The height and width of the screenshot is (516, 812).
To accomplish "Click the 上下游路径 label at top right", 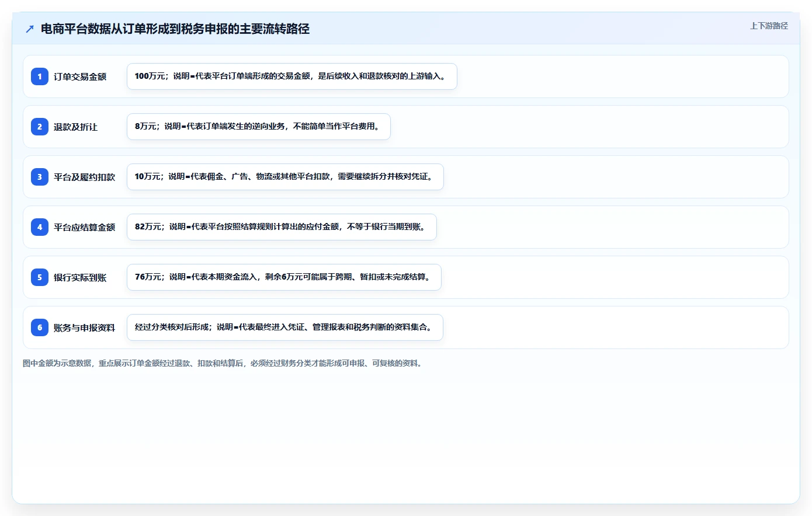I will (x=769, y=26).
